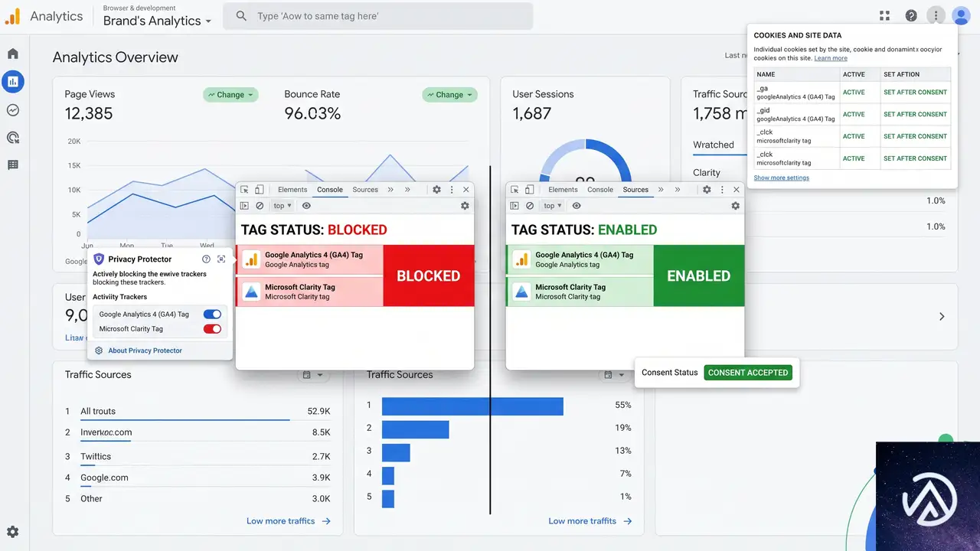Open Reports bar-chart icon in sidebar
This screenshot has width=980, height=551.
coord(13,81)
